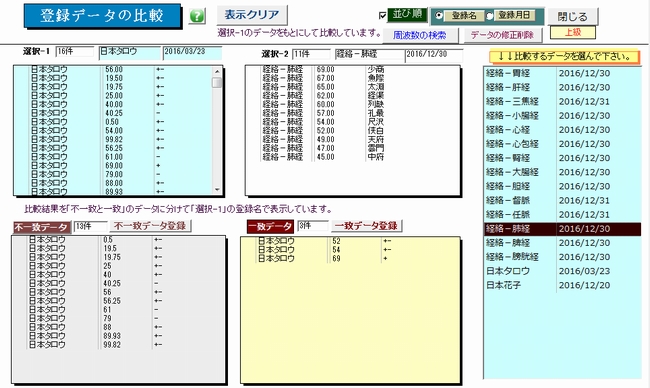This screenshot has height=388, width=650.
Task: Click the 56.00 row in 選択-1 list
Action: [x=113, y=69]
